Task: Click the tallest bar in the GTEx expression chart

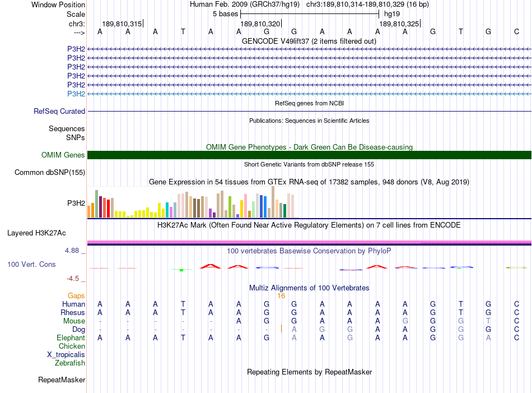Action: (x=273, y=202)
